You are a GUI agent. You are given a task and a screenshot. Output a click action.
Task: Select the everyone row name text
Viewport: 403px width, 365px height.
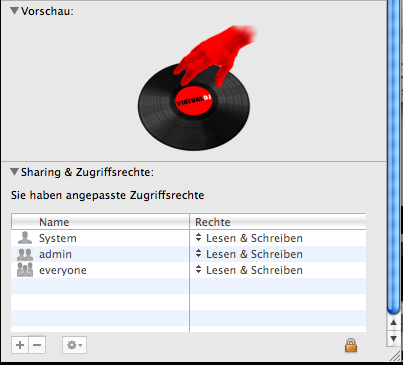coord(63,270)
